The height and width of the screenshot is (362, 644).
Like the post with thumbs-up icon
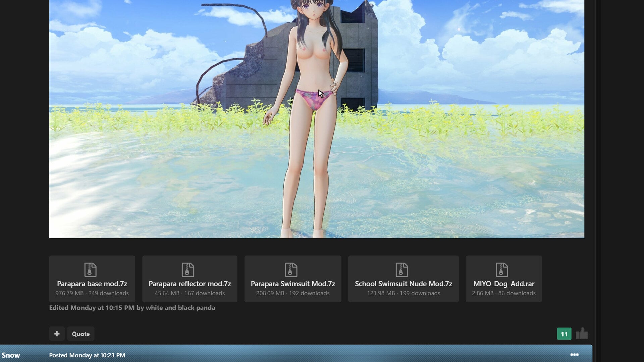tap(582, 334)
